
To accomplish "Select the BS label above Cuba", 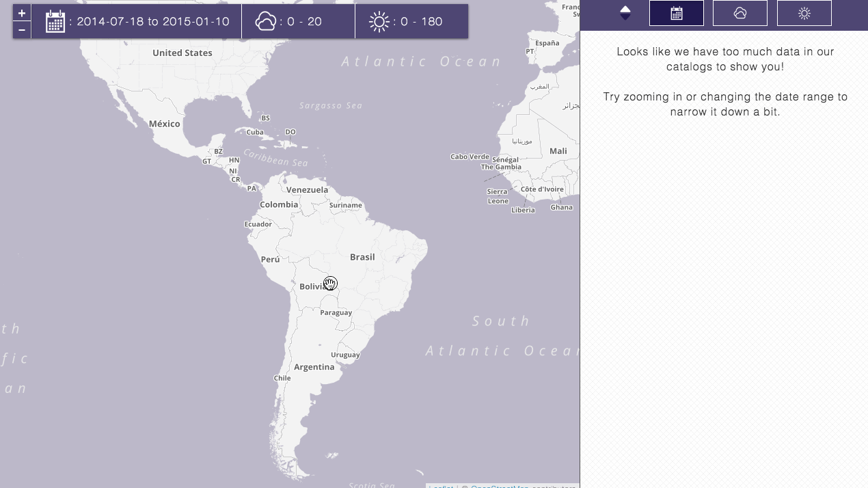I will pyautogui.click(x=266, y=118).
